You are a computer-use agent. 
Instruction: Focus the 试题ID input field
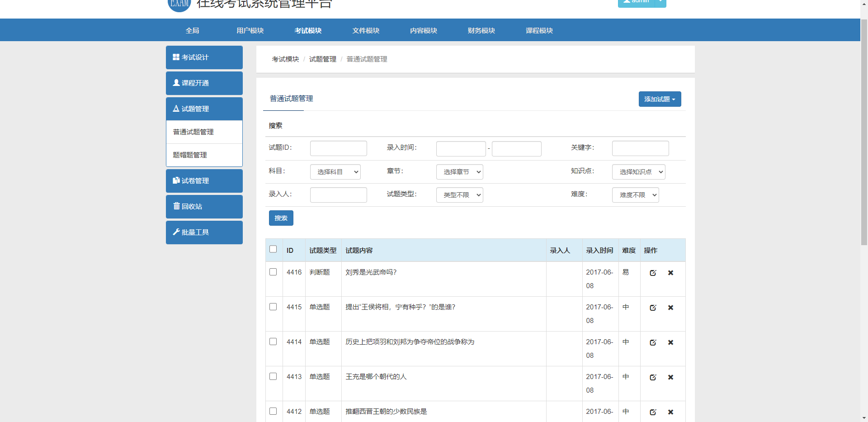[x=338, y=148]
